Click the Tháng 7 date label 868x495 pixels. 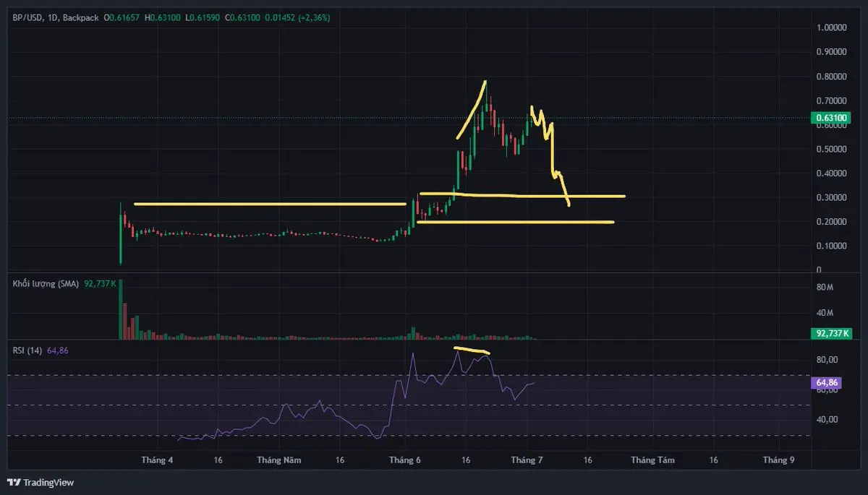pos(527,460)
